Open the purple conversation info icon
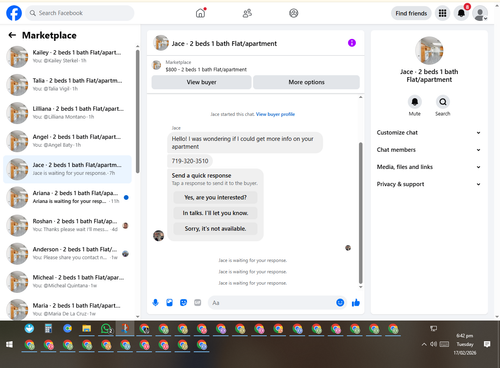 [x=352, y=43]
